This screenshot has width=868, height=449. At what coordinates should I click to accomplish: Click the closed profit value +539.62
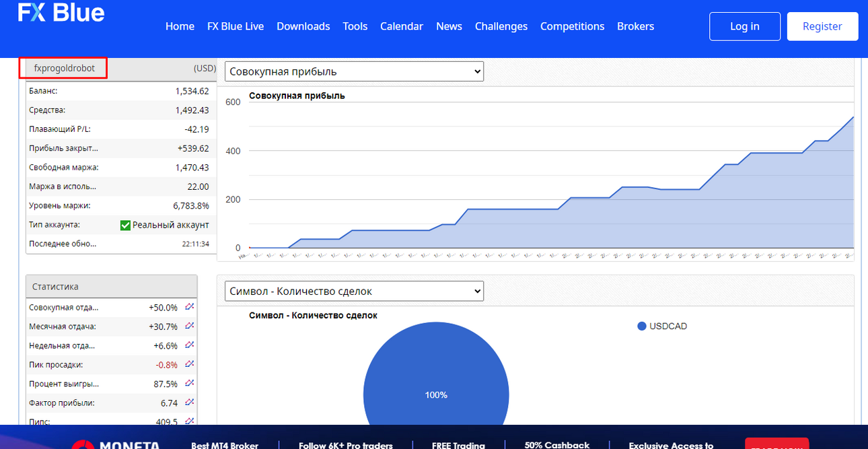click(x=193, y=148)
